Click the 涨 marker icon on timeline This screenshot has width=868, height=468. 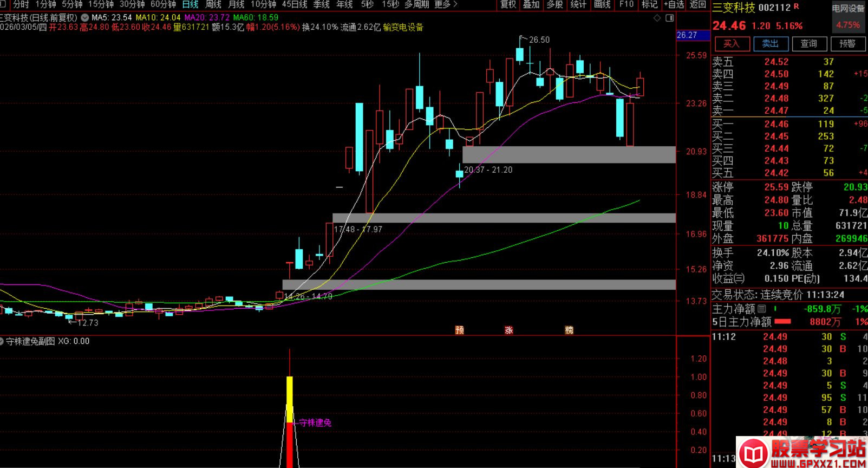509,330
